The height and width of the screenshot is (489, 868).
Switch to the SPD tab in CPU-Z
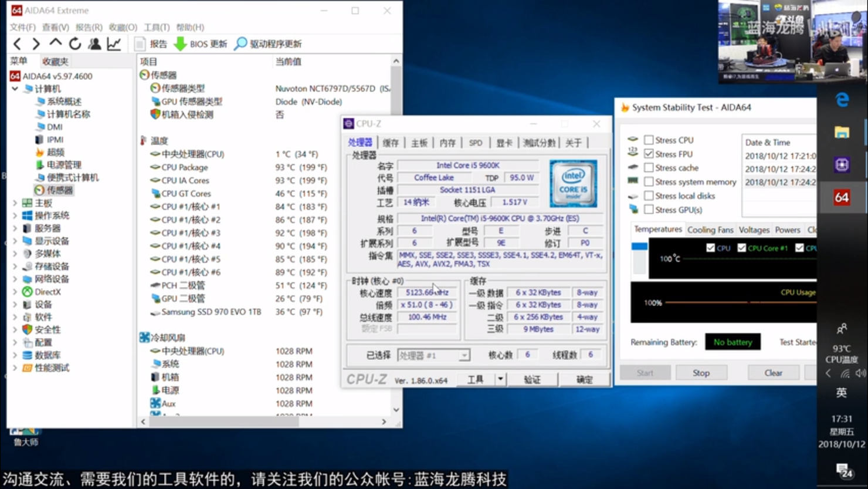476,143
